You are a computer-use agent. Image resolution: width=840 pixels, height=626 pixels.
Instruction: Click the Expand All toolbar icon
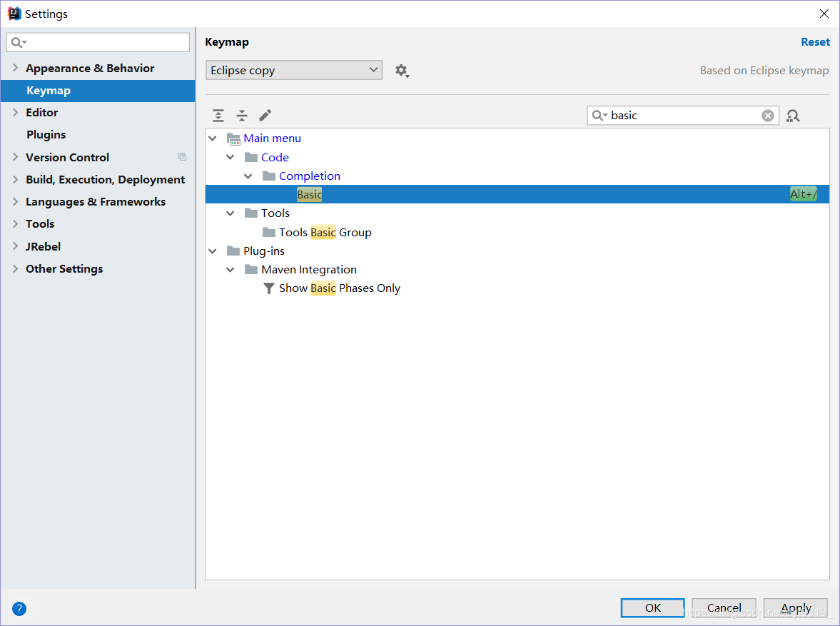218,115
